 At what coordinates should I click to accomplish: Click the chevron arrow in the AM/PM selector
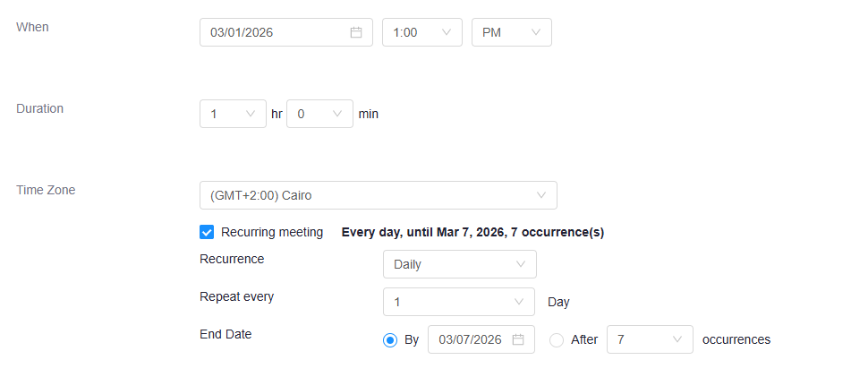(536, 32)
